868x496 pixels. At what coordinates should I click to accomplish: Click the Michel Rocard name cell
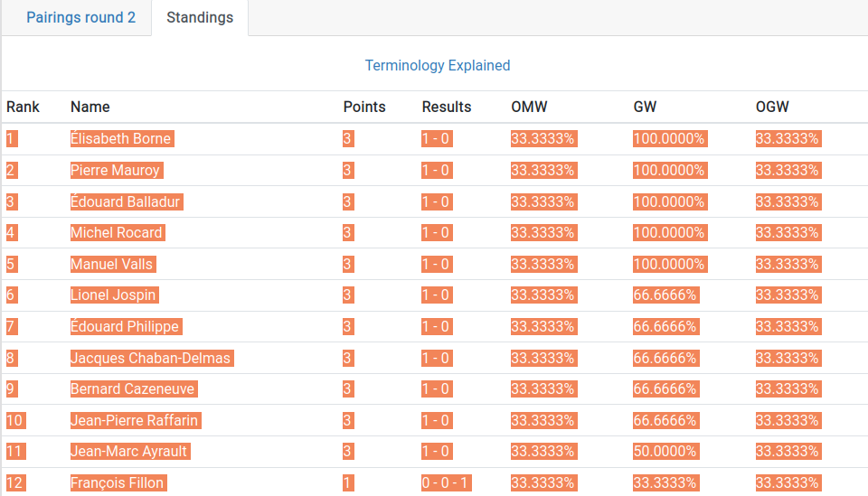pyautogui.click(x=117, y=233)
